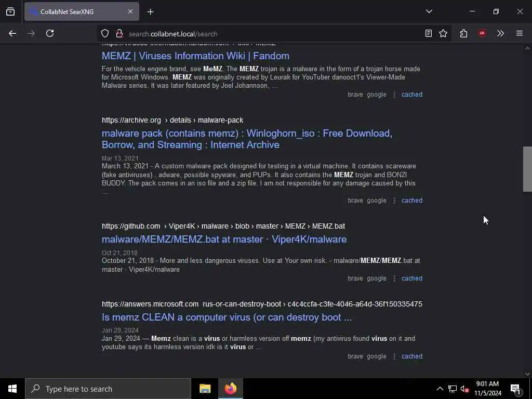Click Jan 29, 2024 date label

(120, 330)
